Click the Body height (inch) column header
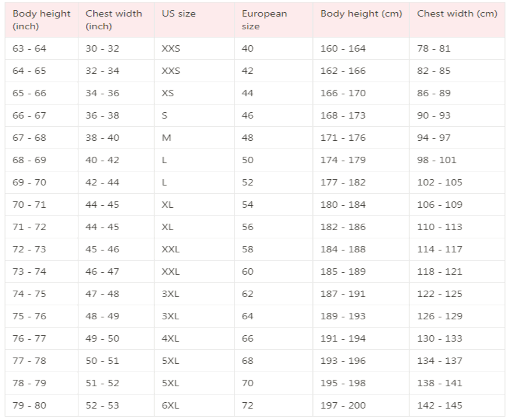The image size is (510, 420). pyautogui.click(x=41, y=20)
